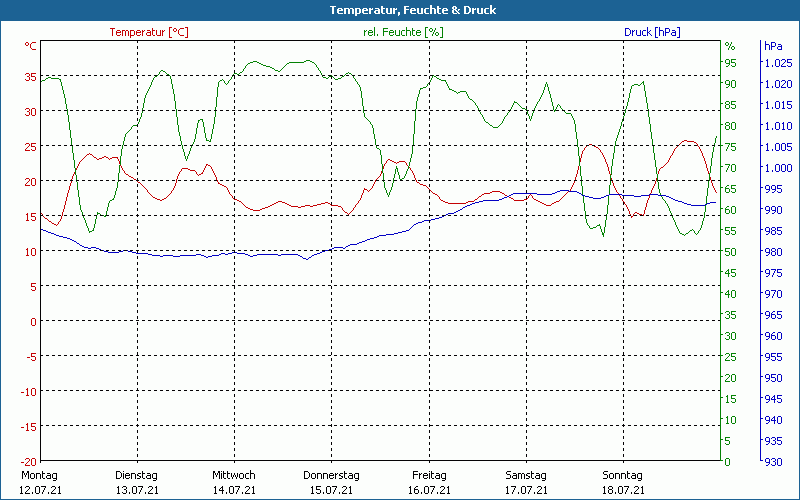Click the 930 tick on pressure axis

pos(773,462)
